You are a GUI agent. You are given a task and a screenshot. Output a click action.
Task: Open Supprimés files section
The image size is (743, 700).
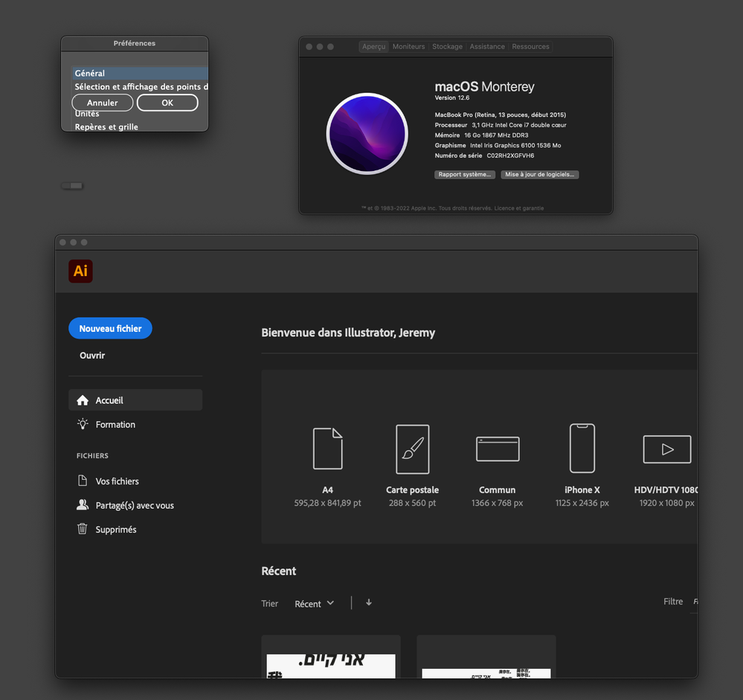click(x=135, y=529)
